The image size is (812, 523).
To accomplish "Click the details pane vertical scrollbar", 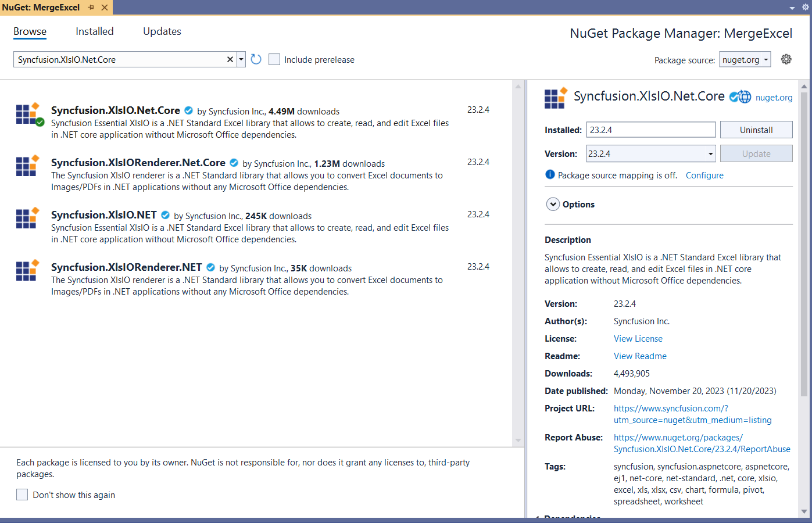I will pyautogui.click(x=804, y=244).
